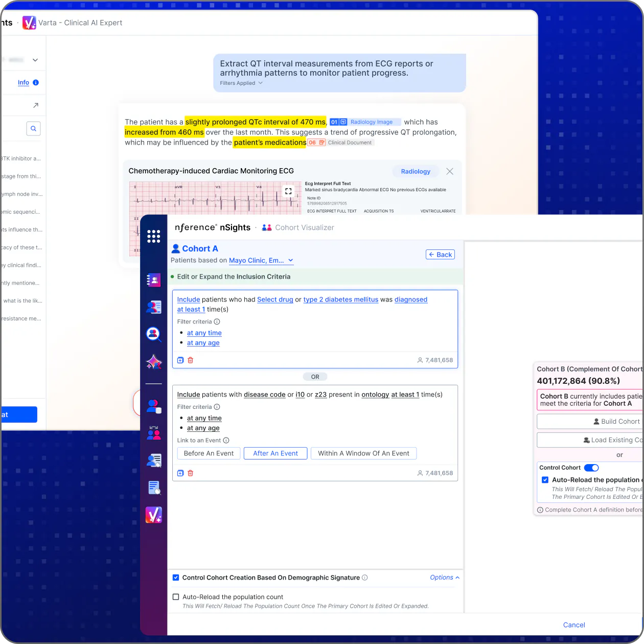Change the blue at any time filter
Image resolution: width=644 pixels, height=644 pixels.
(x=204, y=333)
